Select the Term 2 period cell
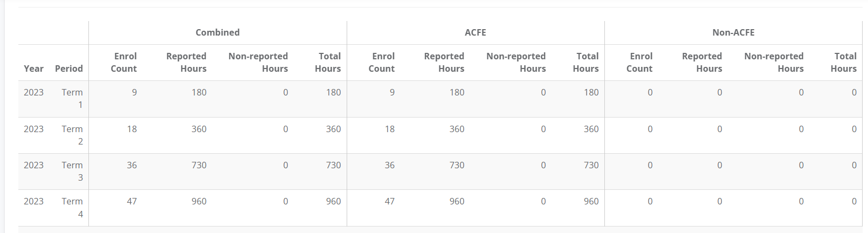Image resolution: width=868 pixels, height=233 pixels. pyautogui.click(x=72, y=135)
